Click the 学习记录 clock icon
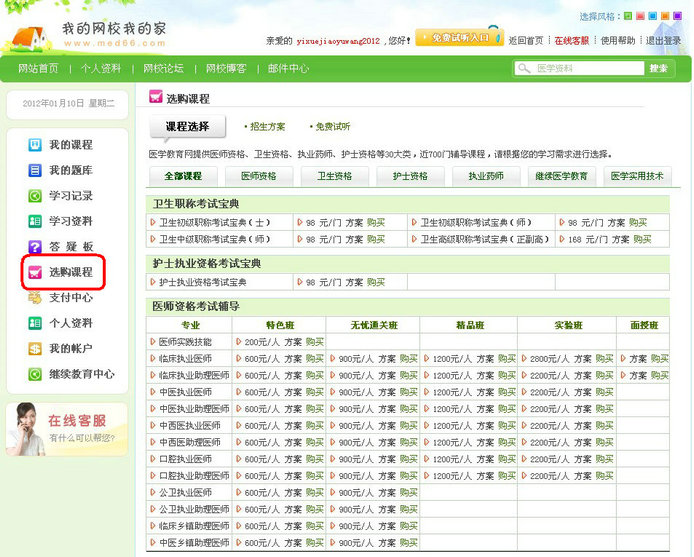694x557 pixels. (35, 196)
